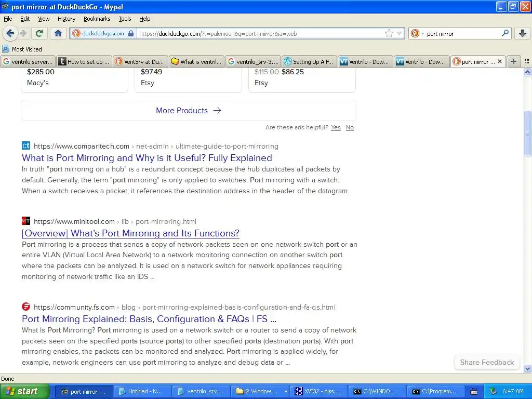Image resolution: width=532 pixels, height=399 pixels.
Task: Open '[Overview] What's Port Mirroring and Its Functions?' result
Action: (130, 233)
